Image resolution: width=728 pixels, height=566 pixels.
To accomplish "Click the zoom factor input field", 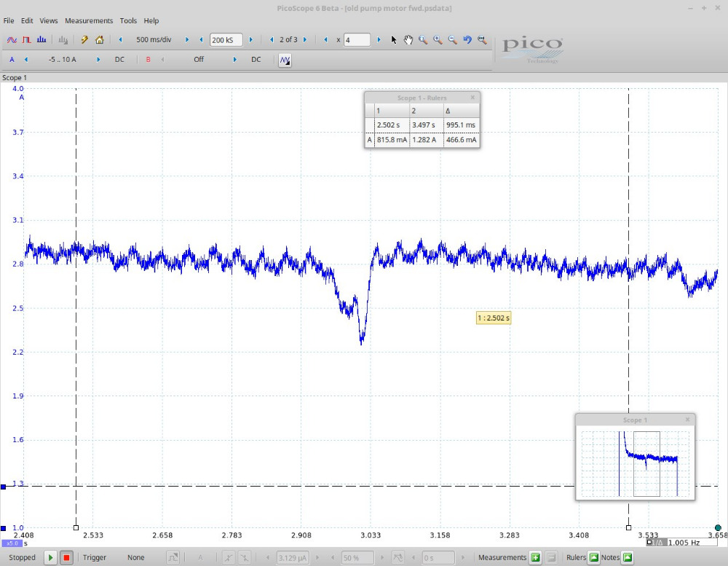I will [x=357, y=40].
